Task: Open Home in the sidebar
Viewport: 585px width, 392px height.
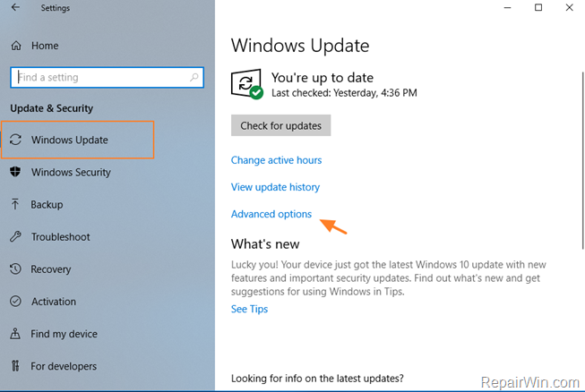Action: coord(45,46)
